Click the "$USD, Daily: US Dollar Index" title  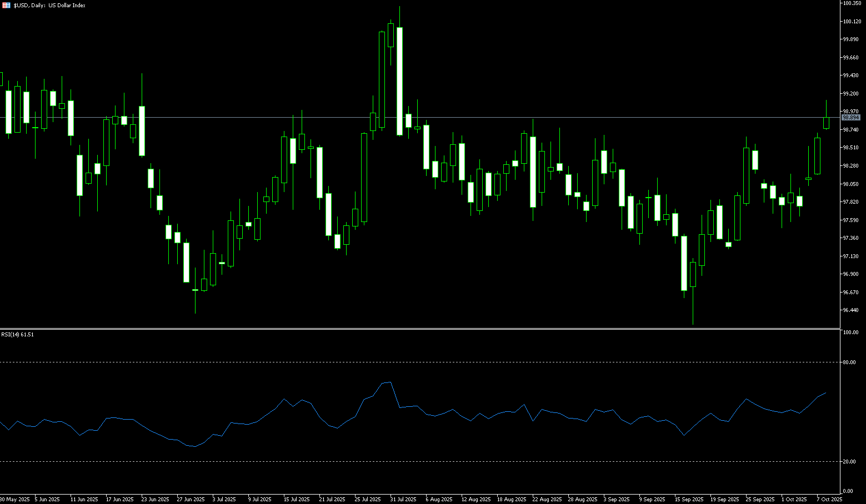coord(49,5)
